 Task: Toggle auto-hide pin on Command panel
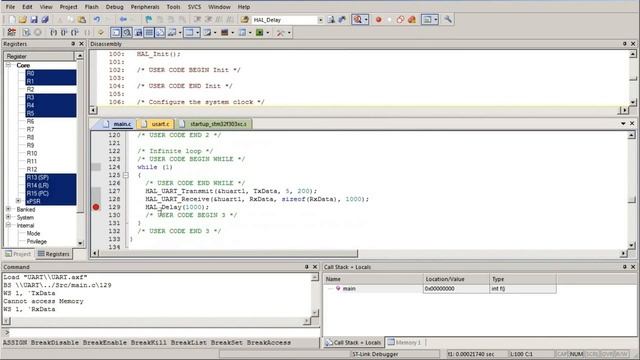(307, 267)
